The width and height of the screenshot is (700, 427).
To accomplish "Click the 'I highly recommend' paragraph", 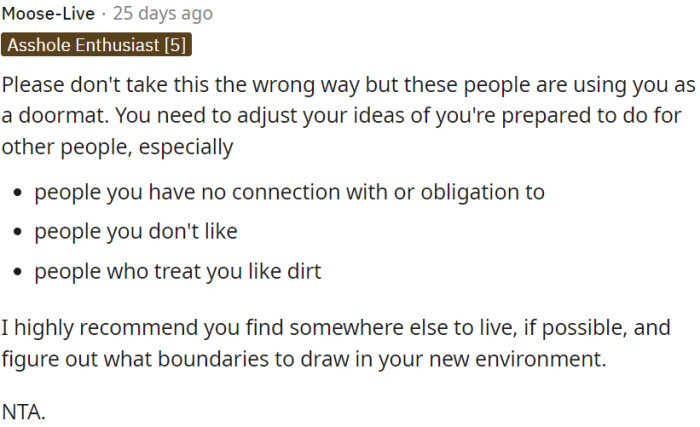I will click(x=335, y=343).
